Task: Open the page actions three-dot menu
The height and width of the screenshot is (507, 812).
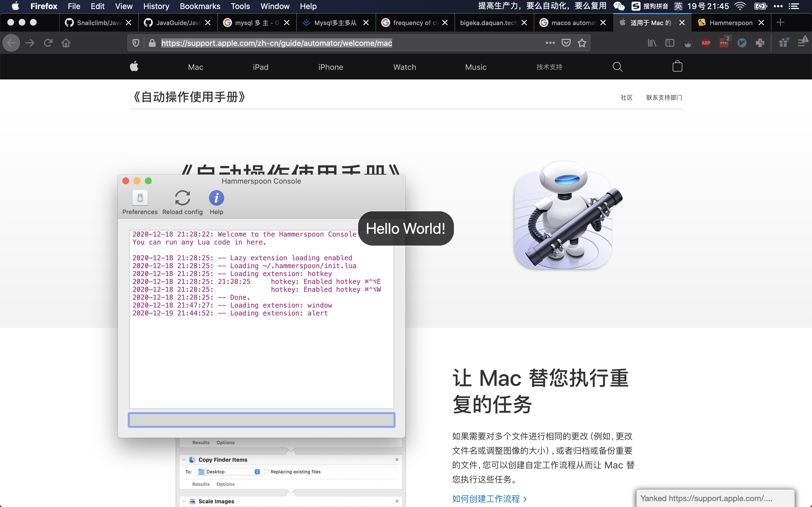Action: pos(550,43)
